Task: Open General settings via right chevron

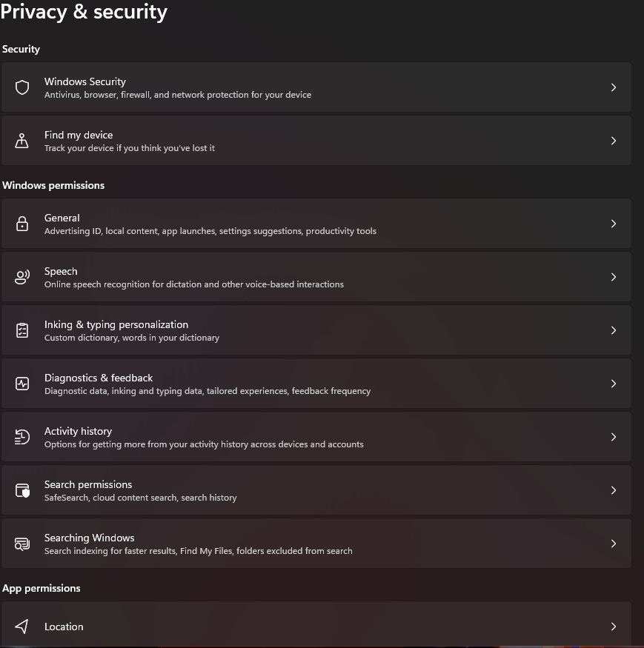Action: (613, 224)
